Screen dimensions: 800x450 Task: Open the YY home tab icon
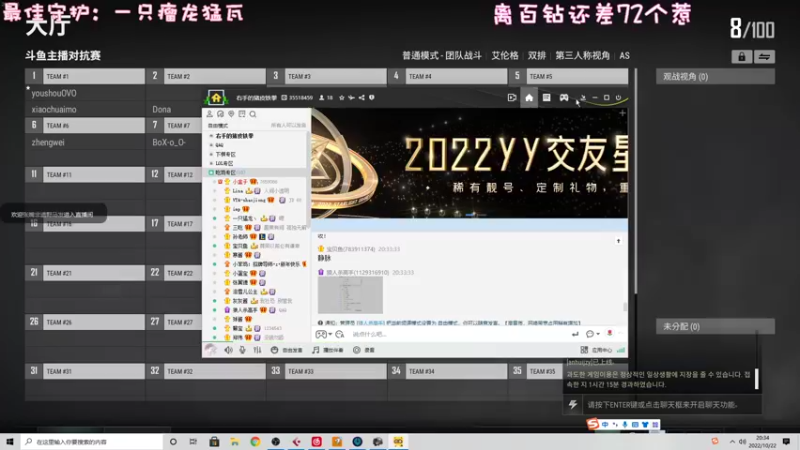[529, 97]
